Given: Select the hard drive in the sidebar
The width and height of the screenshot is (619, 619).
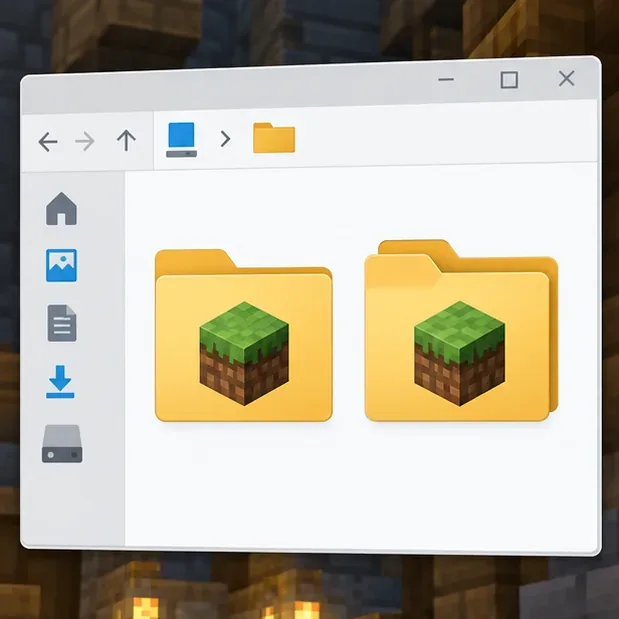Looking at the screenshot, I should point(62,444).
